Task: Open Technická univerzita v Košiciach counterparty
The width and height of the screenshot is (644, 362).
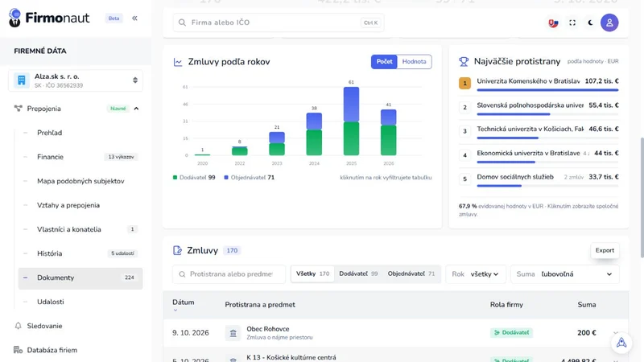Action: [x=539, y=131]
